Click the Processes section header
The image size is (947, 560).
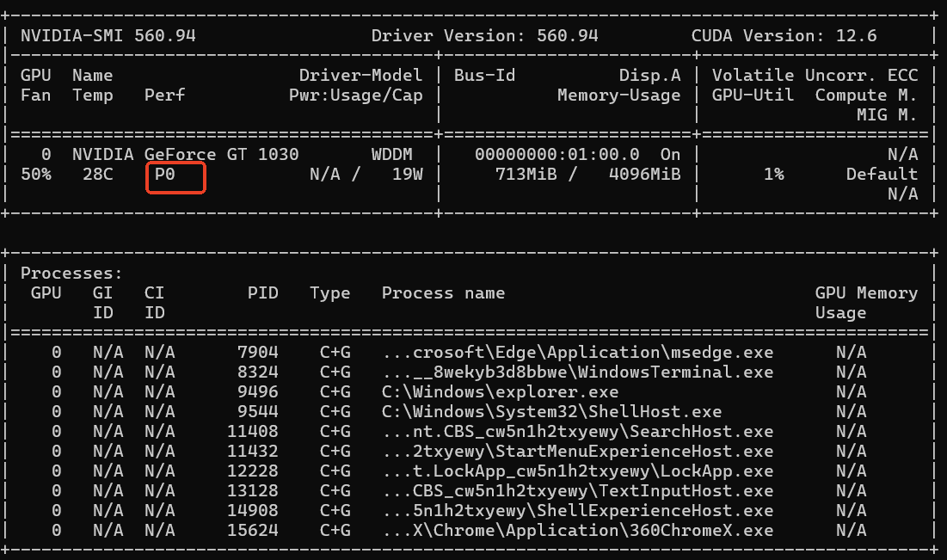[x=71, y=274]
